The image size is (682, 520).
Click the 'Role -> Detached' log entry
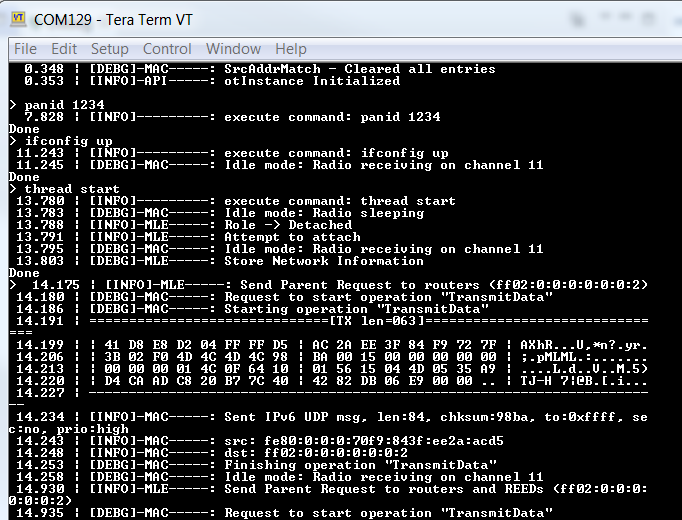288,225
